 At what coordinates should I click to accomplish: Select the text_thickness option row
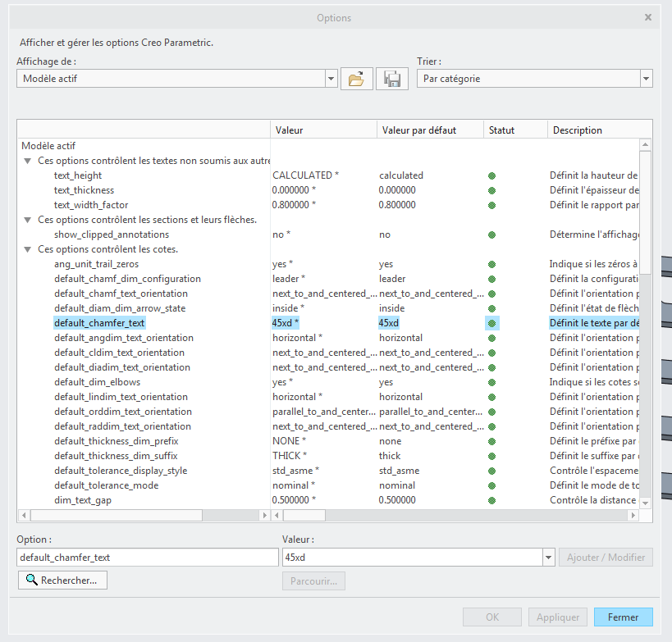click(x=84, y=190)
